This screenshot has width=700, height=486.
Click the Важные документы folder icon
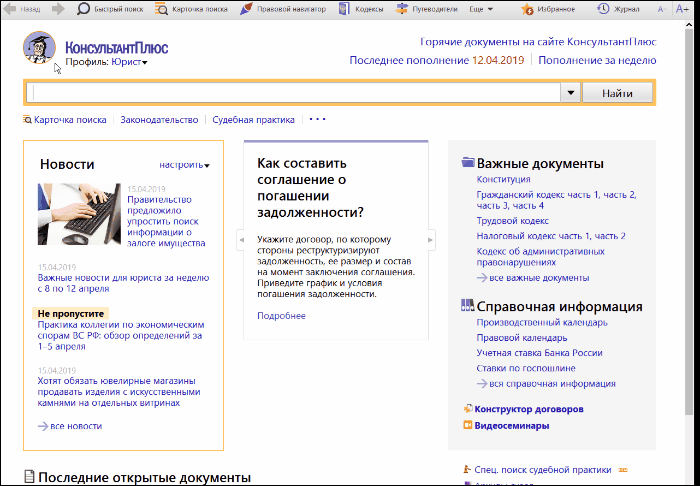(x=467, y=162)
